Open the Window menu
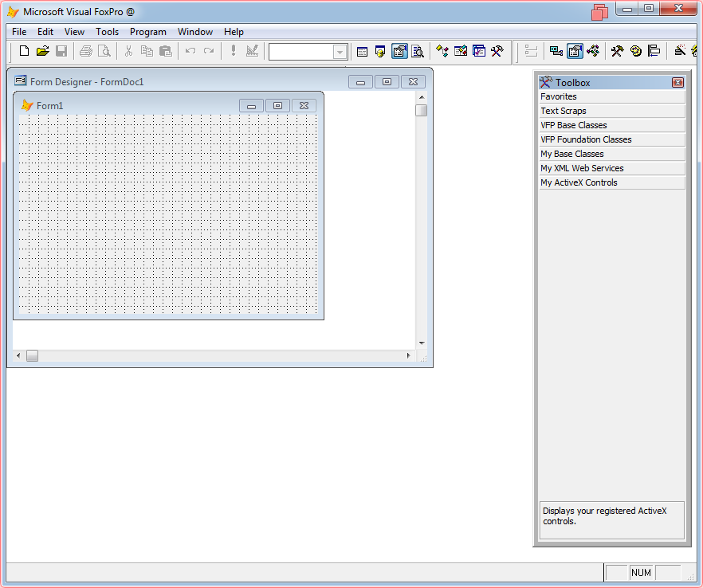 click(195, 32)
